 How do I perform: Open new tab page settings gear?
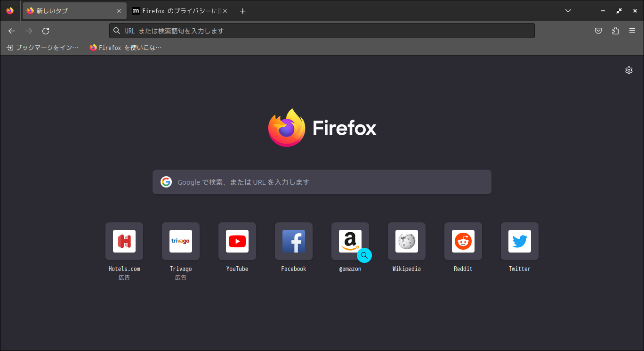click(x=629, y=70)
